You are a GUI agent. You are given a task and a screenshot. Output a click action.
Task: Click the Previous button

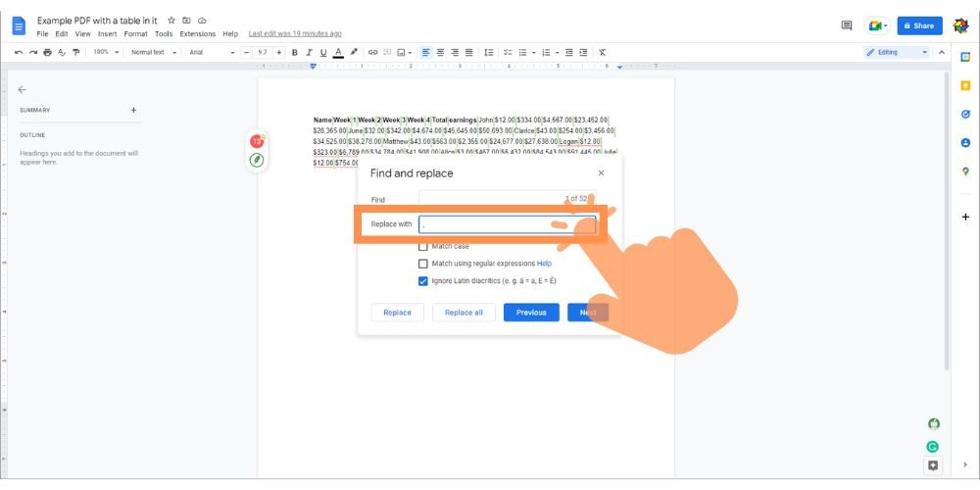[x=531, y=313]
